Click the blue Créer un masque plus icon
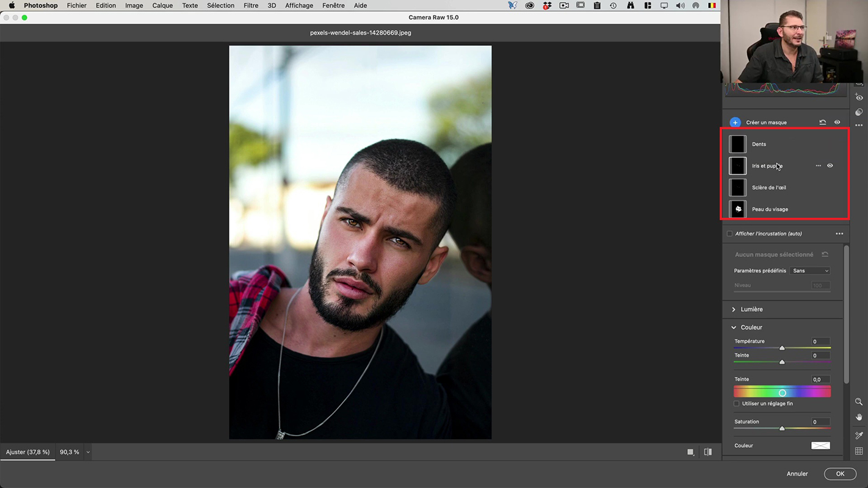 tap(735, 123)
